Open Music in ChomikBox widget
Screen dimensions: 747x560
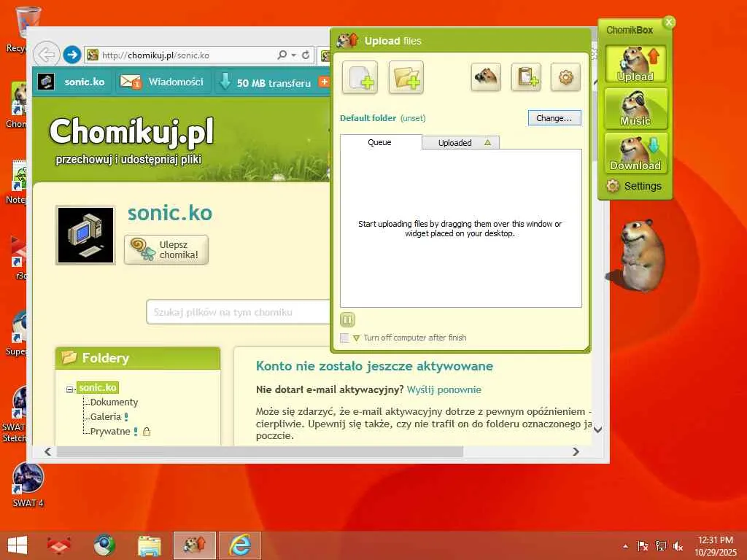pyautogui.click(x=635, y=109)
